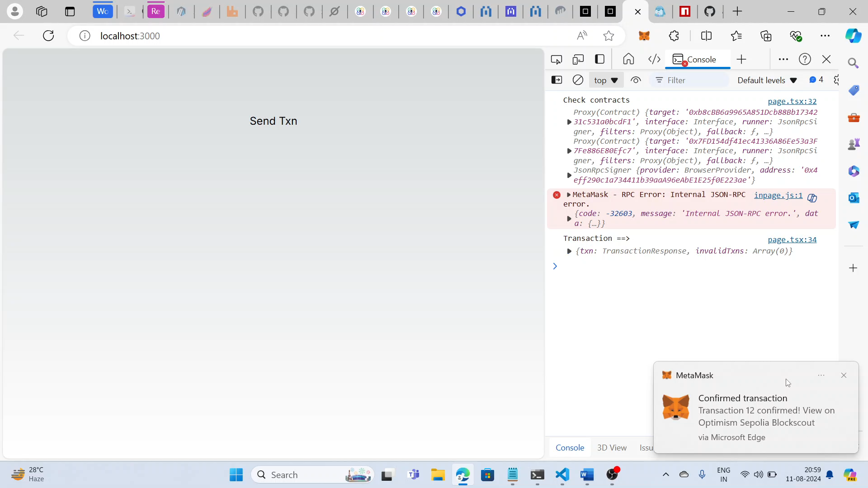868x488 pixels.
Task: Expand the error code -32603 object
Action: pyautogui.click(x=569, y=219)
